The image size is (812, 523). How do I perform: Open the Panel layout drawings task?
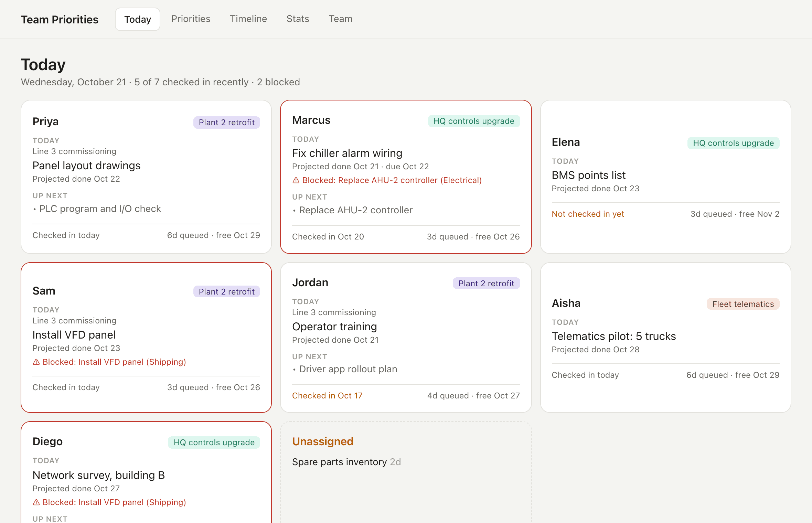86,166
